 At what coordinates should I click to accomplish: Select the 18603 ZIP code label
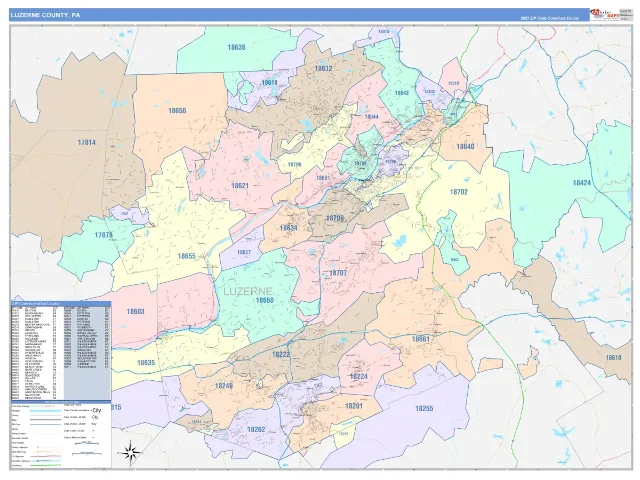coord(135,312)
